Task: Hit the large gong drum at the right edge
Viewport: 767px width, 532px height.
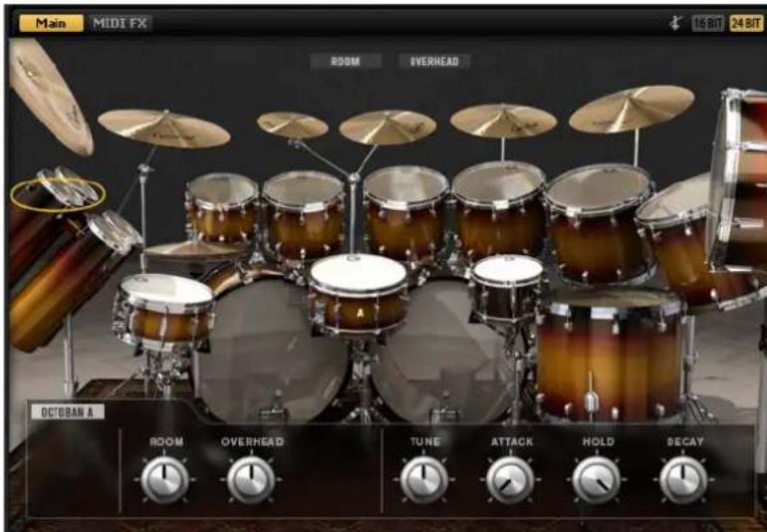Action: click(x=739, y=181)
